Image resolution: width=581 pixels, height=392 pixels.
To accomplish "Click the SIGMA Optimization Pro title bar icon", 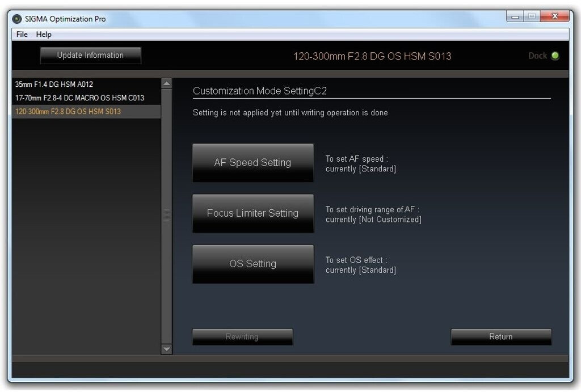I will (18, 19).
